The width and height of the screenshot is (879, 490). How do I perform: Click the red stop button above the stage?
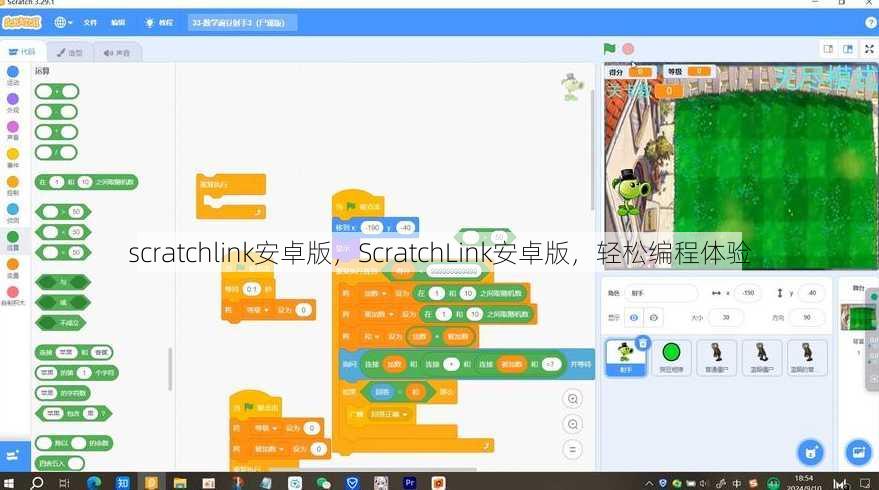(x=628, y=49)
